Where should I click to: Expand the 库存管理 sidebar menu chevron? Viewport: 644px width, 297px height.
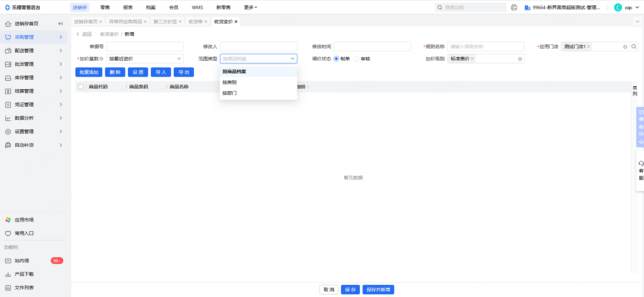(61, 78)
